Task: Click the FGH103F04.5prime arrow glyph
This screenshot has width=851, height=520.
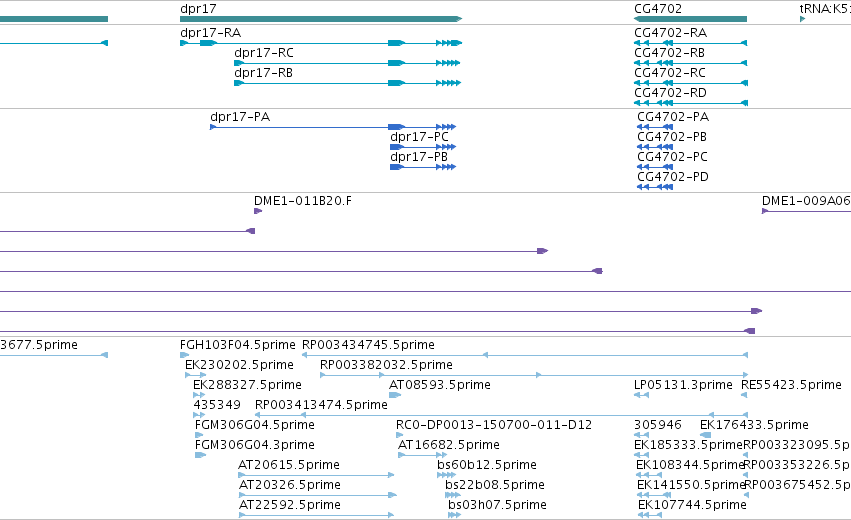Action: [x=185, y=355]
